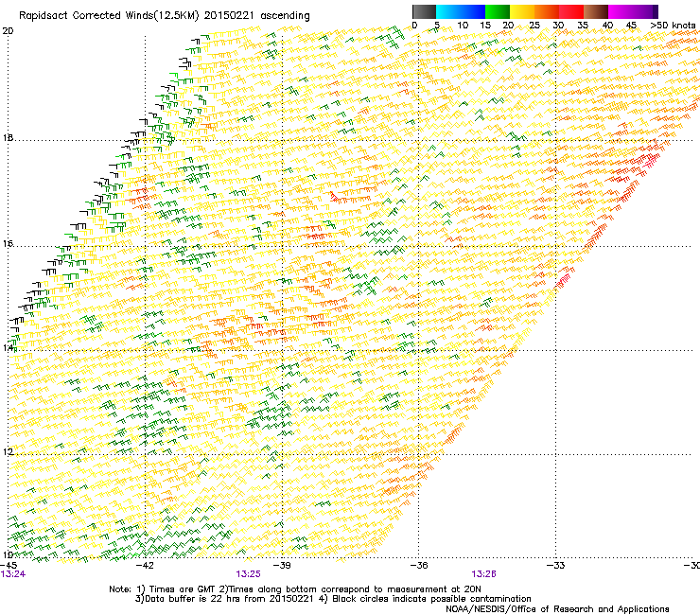Click legend tick label '40'

coord(607,25)
